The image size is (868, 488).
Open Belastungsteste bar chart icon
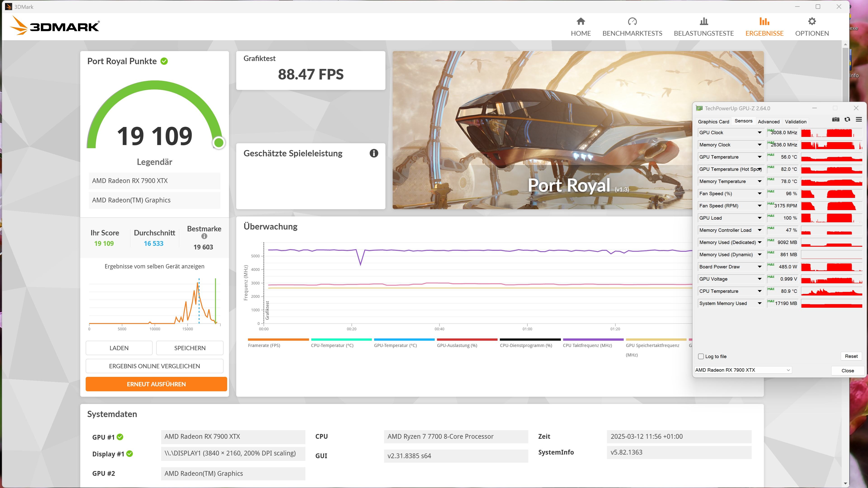click(704, 21)
